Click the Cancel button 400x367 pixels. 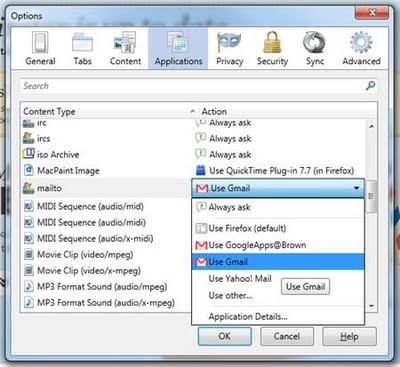[x=287, y=336]
